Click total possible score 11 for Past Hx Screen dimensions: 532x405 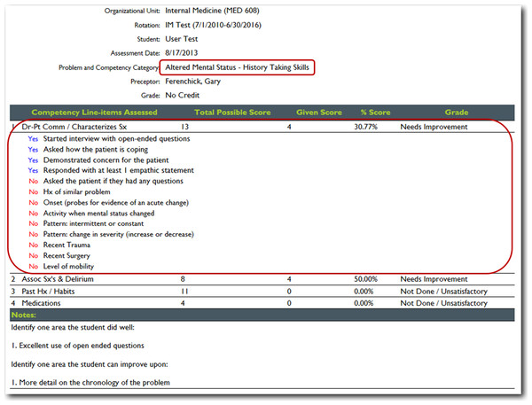(x=184, y=292)
